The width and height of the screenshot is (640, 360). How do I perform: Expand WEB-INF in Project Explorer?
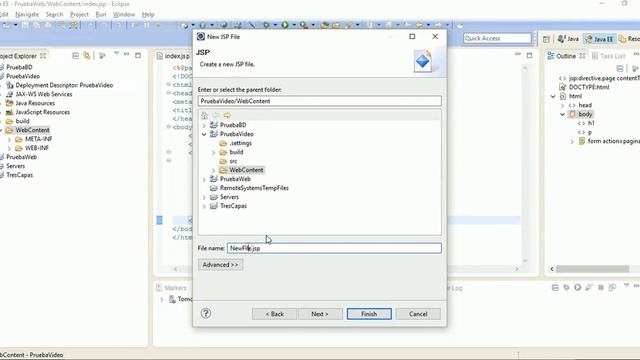[9, 148]
